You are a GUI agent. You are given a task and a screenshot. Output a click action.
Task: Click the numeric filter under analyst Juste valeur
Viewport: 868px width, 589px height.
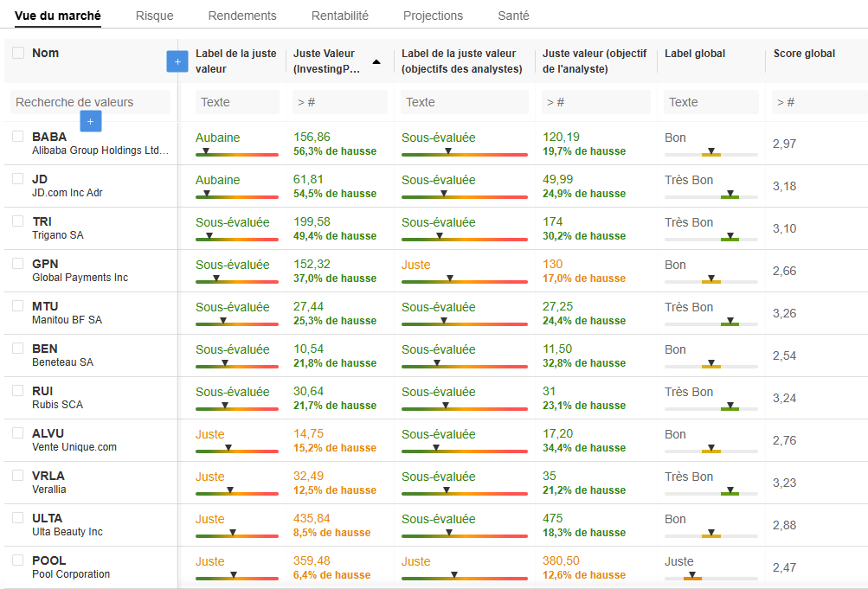[596, 102]
